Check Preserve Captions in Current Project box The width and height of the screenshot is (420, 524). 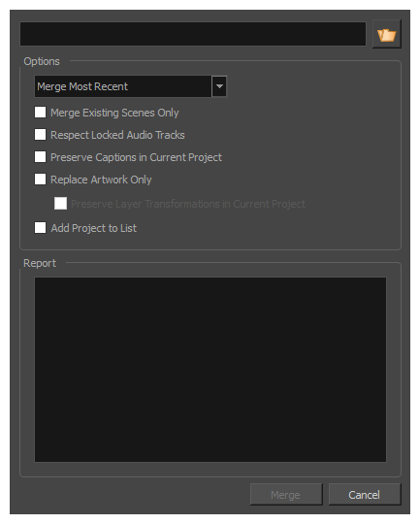pos(40,157)
